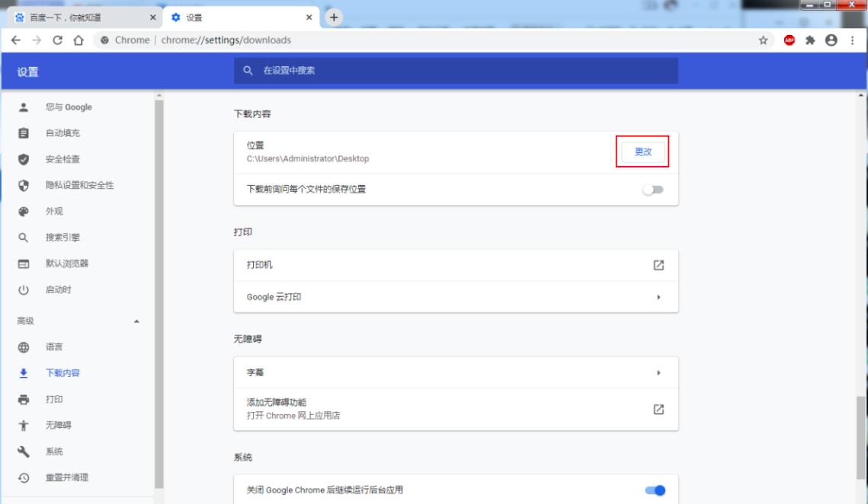Open 安全检查 settings section

pos(62,159)
